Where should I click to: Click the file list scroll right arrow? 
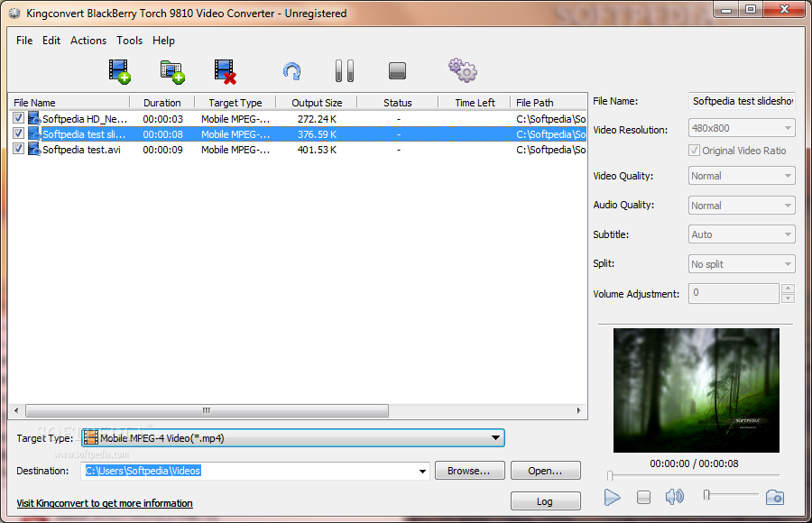(x=579, y=410)
